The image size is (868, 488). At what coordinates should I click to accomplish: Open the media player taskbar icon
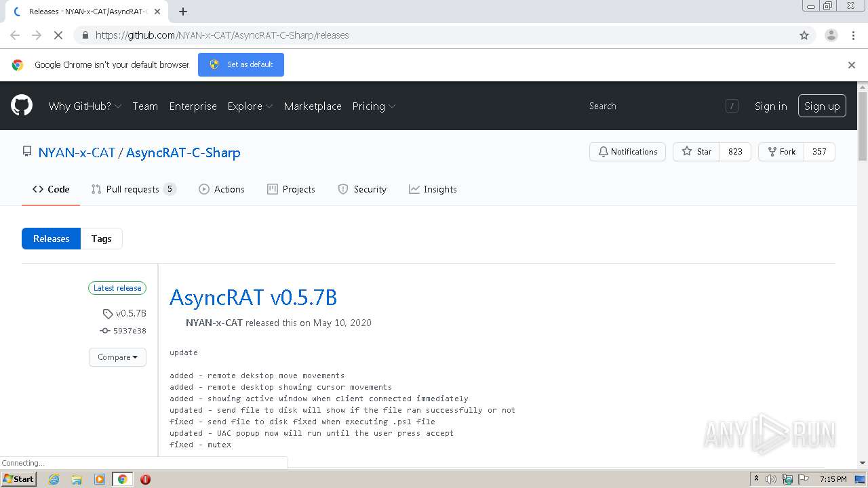100,479
